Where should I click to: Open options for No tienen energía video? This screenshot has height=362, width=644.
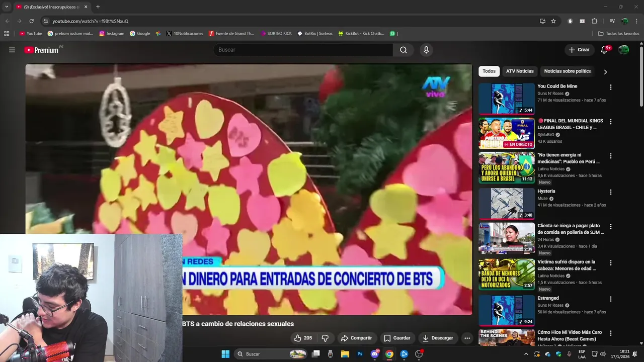coord(611,156)
